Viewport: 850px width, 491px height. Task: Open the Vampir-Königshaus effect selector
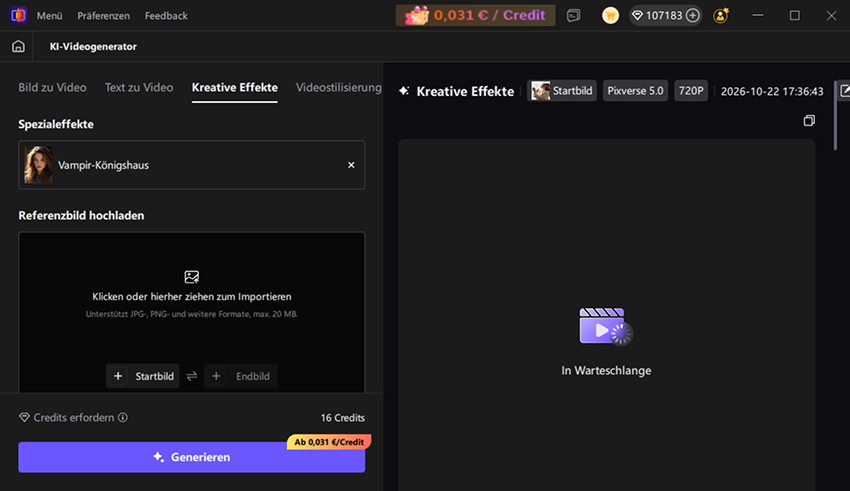coord(192,165)
